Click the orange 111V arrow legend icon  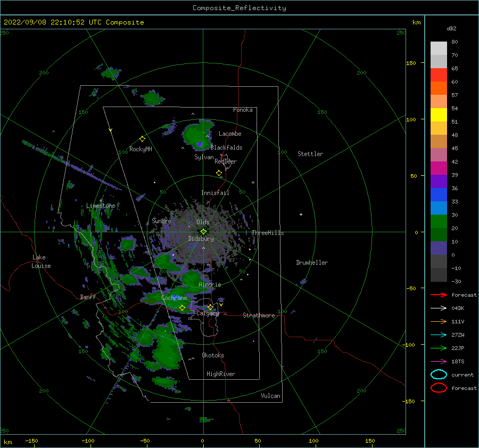[439, 321]
